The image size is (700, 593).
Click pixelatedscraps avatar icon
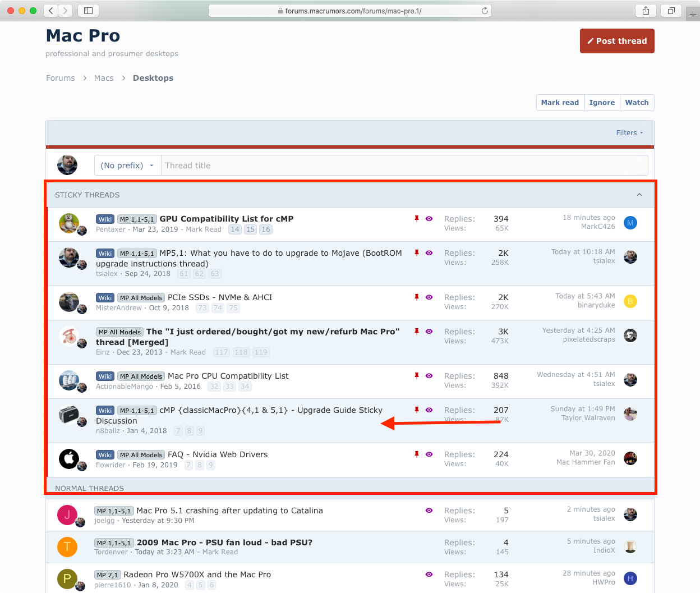pos(630,335)
